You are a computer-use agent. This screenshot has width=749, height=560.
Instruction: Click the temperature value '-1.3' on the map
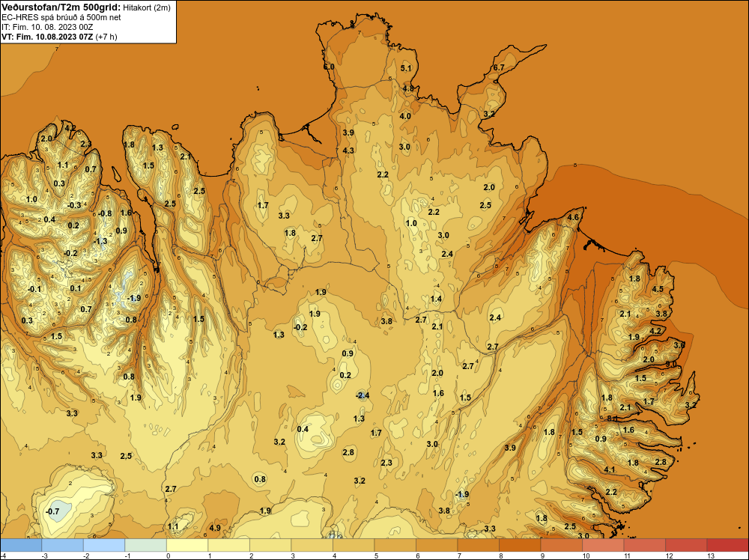pyautogui.click(x=100, y=241)
